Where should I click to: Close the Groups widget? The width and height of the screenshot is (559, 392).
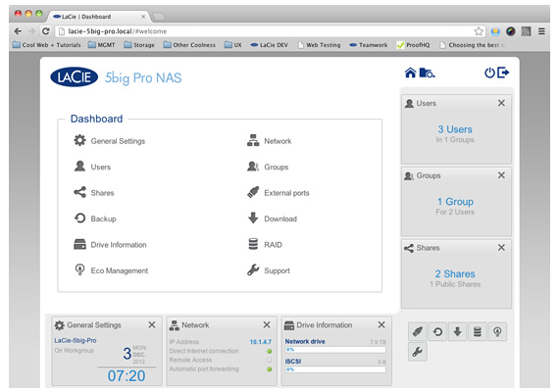point(501,175)
